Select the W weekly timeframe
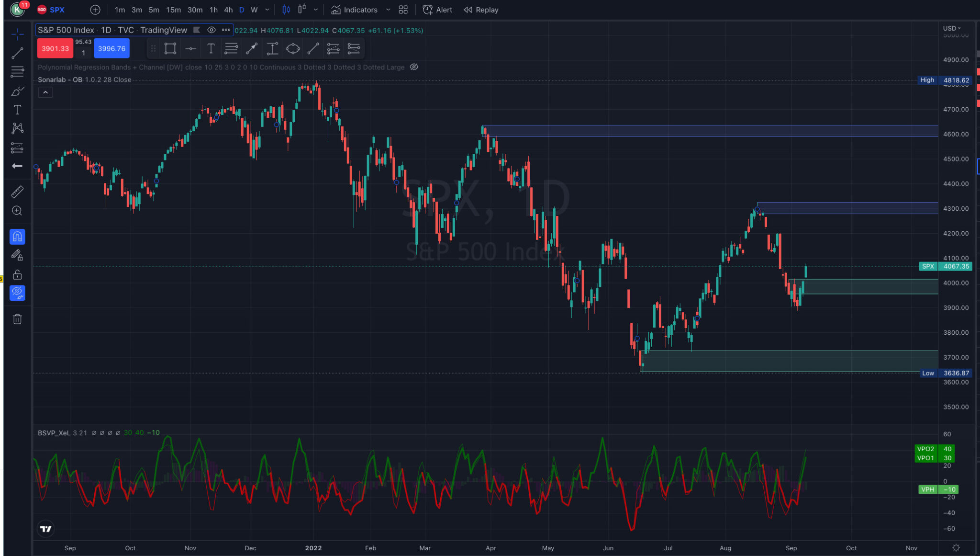980x556 pixels. (254, 10)
